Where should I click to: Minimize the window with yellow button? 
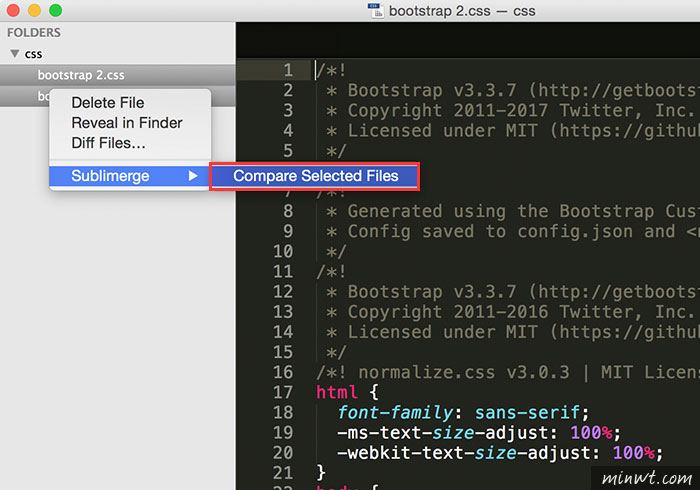34,10
